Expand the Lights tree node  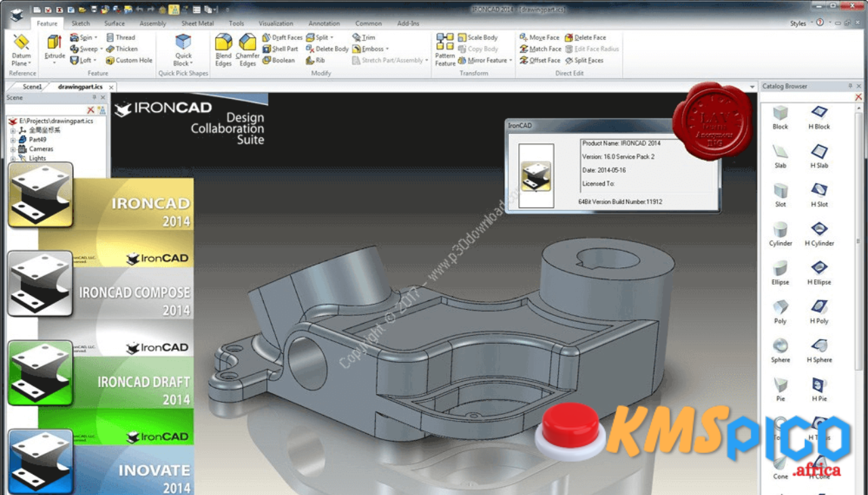pyautogui.click(x=13, y=158)
